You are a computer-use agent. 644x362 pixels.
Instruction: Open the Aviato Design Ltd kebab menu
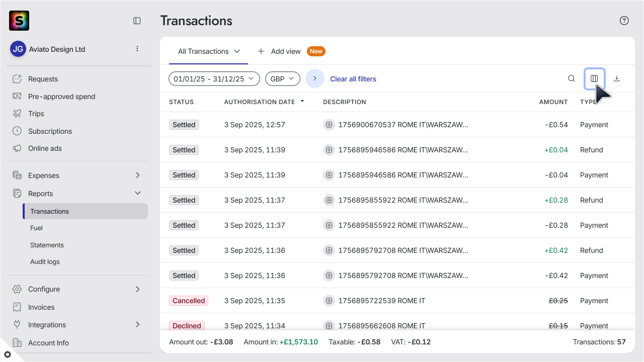click(x=137, y=49)
